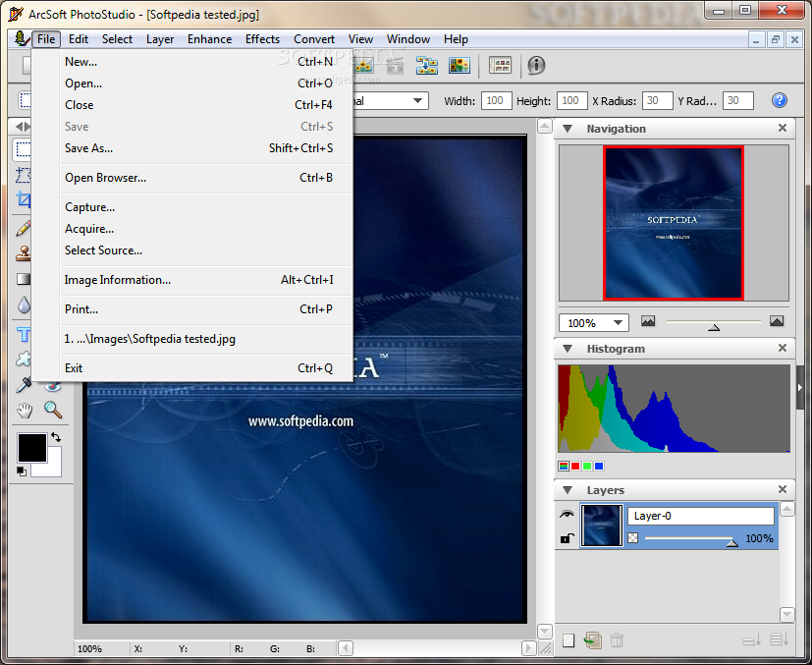Click the copy layer icon

tap(592, 640)
